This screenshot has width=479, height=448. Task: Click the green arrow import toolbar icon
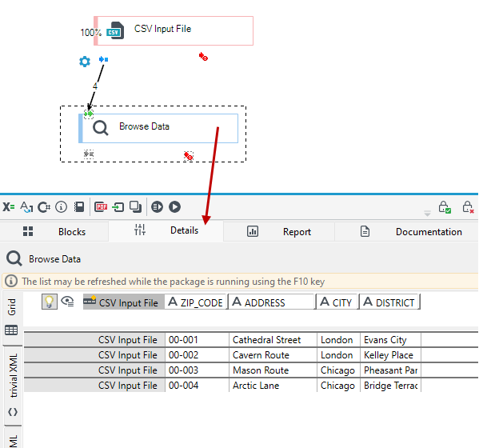[118, 207]
